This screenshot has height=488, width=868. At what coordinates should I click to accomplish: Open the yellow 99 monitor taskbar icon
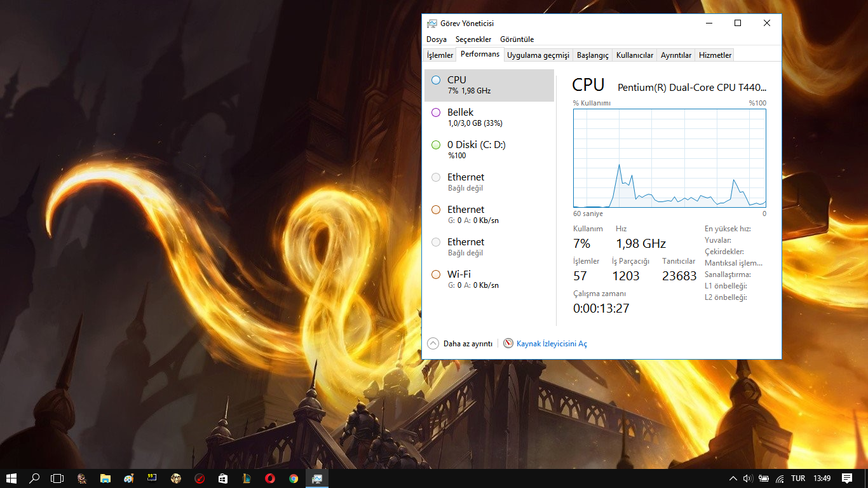pos(153,478)
